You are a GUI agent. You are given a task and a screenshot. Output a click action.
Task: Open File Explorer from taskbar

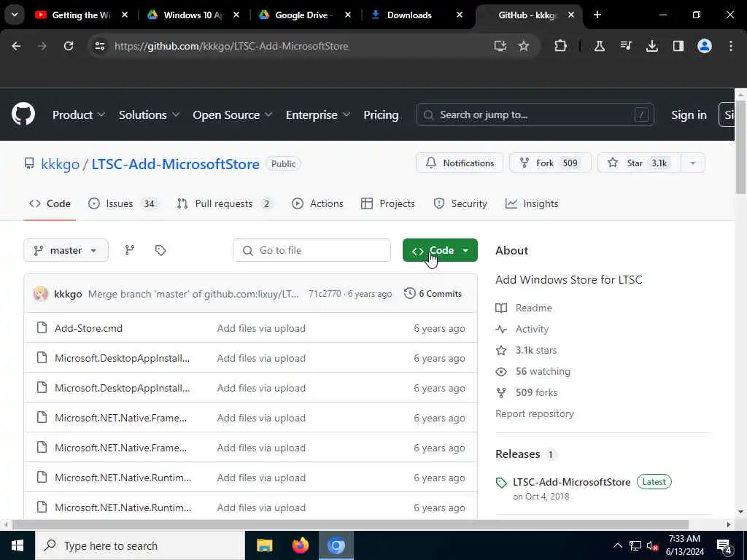[264, 545]
